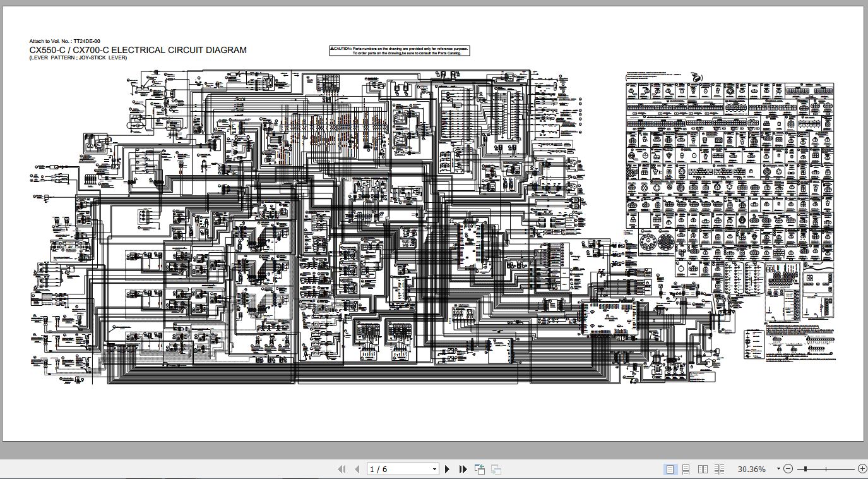Click the previous view icon

click(480, 469)
